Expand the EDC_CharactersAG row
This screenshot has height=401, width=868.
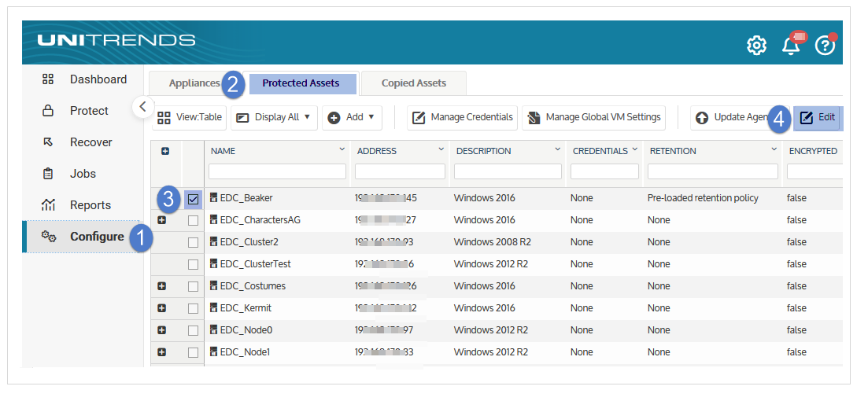(x=162, y=220)
